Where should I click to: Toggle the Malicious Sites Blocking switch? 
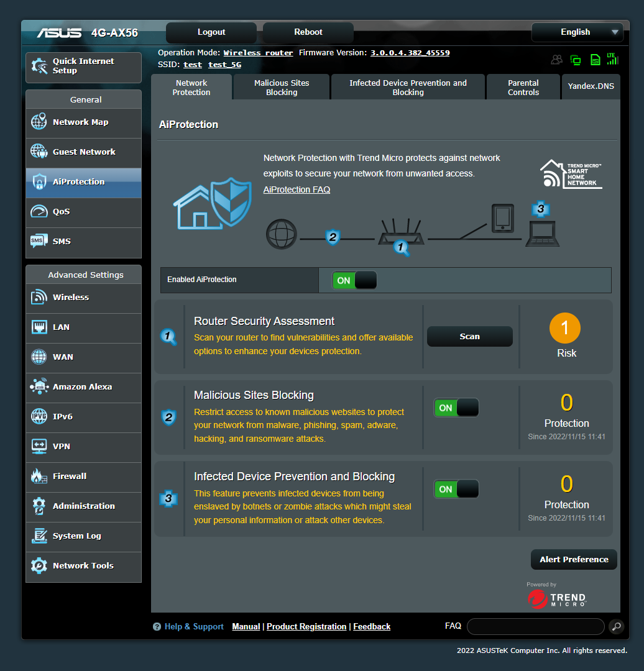tap(456, 408)
